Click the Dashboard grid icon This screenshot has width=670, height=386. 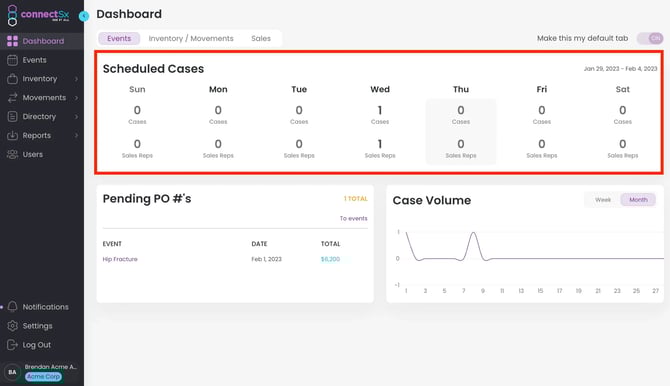click(x=12, y=41)
